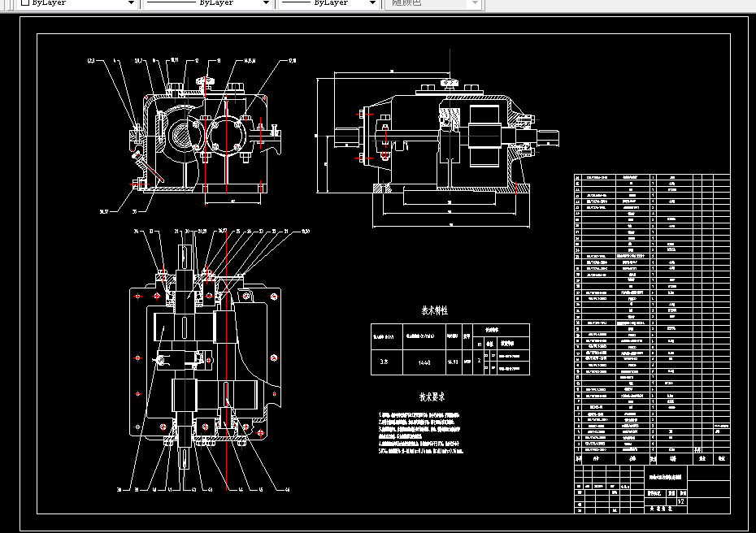Screen dimensions: 756x533
Task: Select the technical requirements notes paragraph
Action: 420,433
